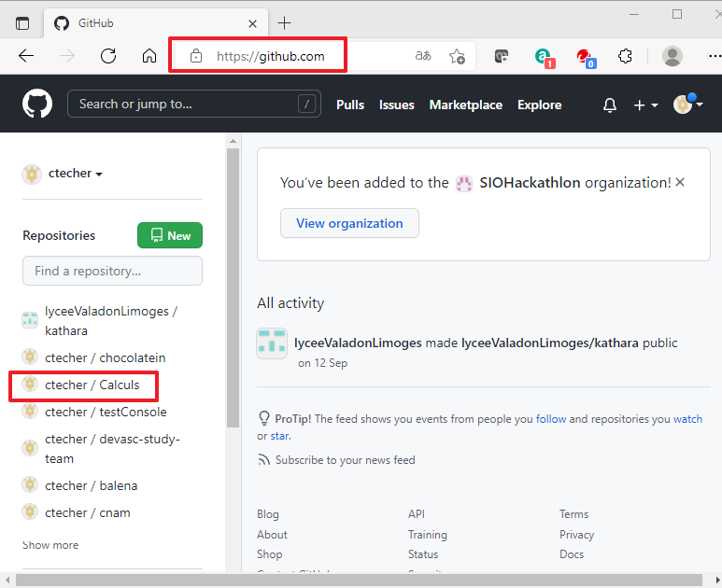Open the Shop footer link

(269, 554)
